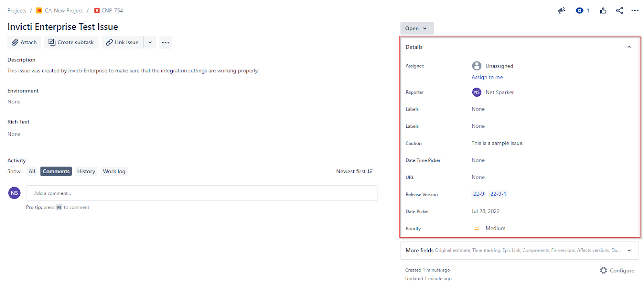Show All activity

[32, 171]
